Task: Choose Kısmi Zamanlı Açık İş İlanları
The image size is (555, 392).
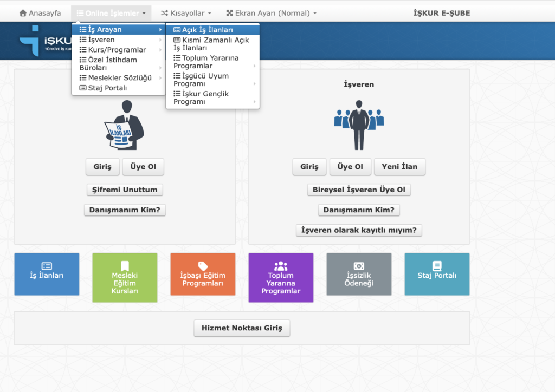Action: tap(211, 44)
